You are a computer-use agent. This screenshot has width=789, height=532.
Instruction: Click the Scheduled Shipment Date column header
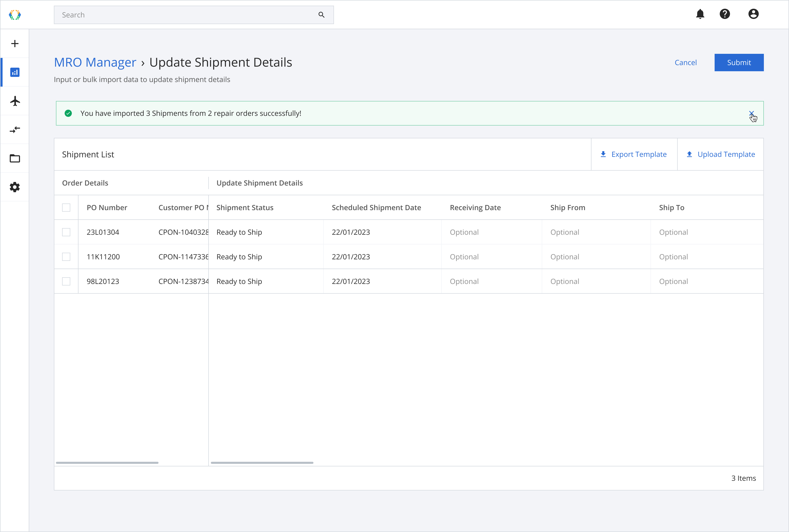(376, 207)
